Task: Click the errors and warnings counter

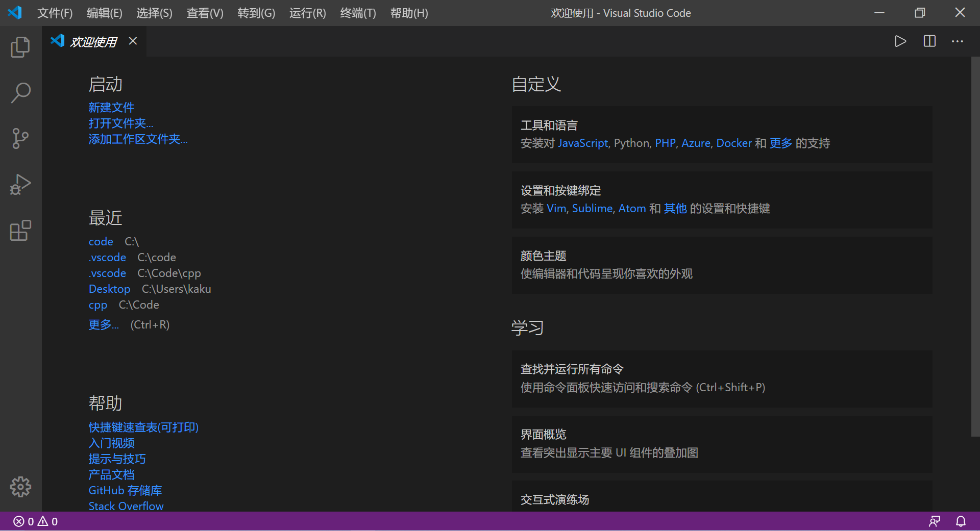Action: (34, 521)
